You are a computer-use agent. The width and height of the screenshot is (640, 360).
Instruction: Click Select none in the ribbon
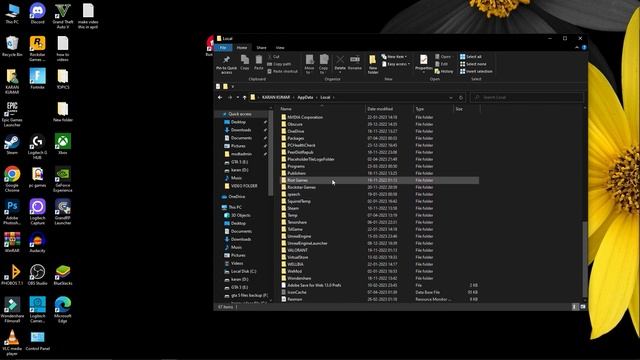tap(473, 64)
